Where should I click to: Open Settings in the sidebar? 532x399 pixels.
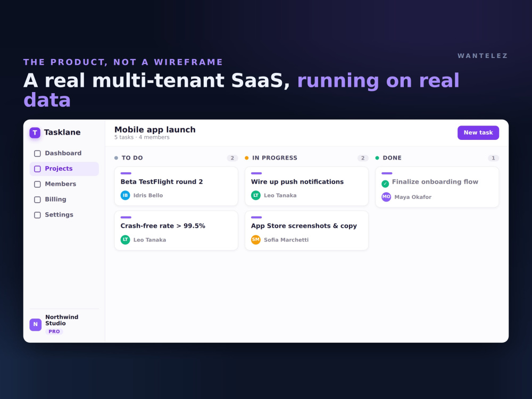(x=64, y=215)
